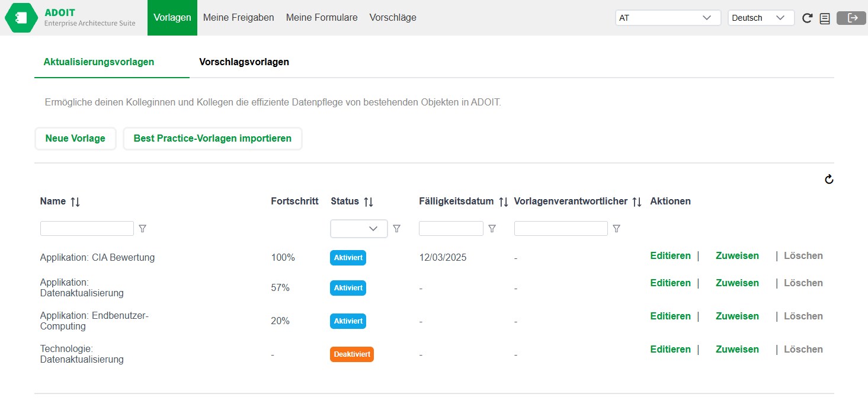
Task: Click the Fälligkeitsdatum filter input field
Action: (451, 229)
